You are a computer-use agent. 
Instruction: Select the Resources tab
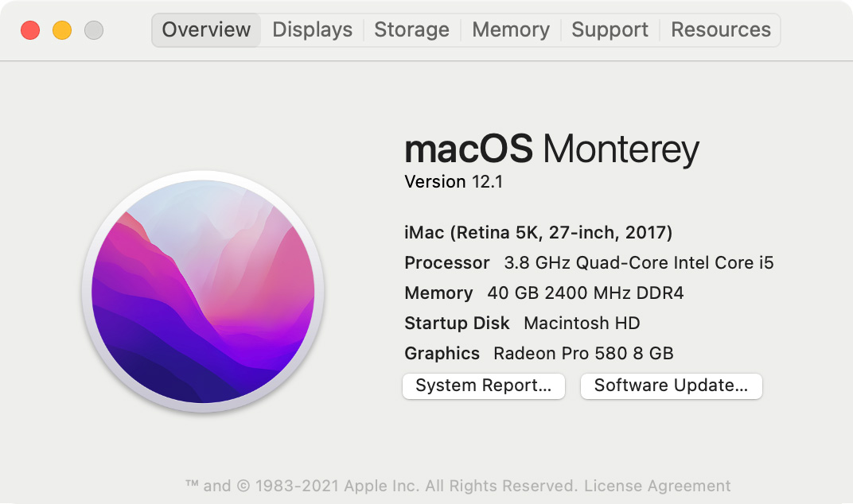[x=721, y=30]
